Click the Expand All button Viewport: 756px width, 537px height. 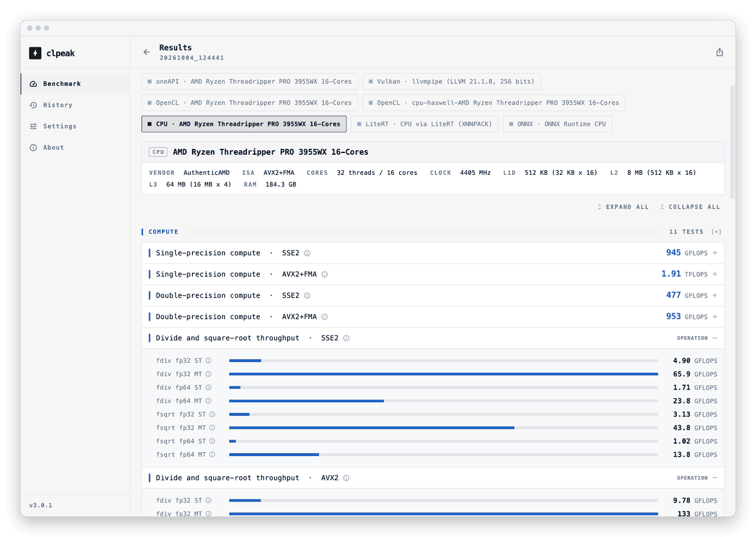click(x=623, y=207)
